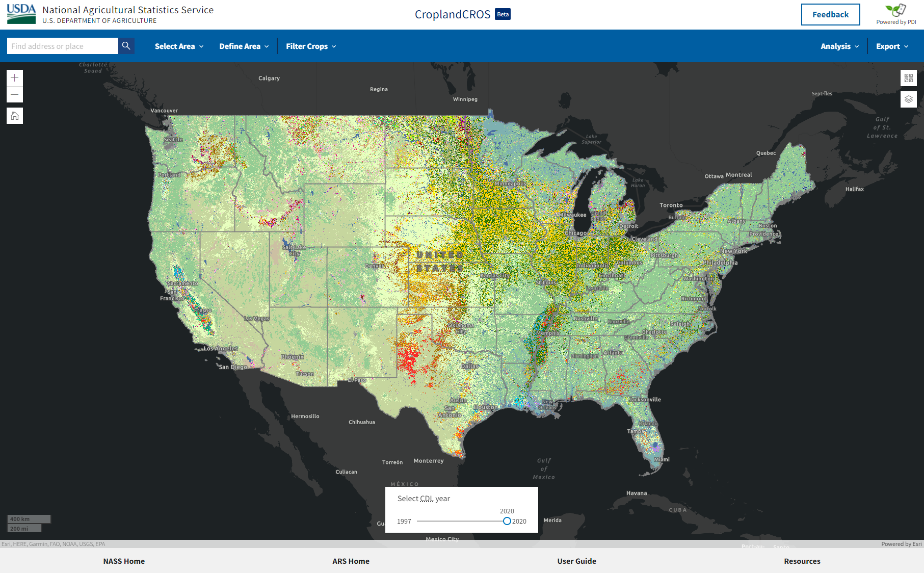Open the Filter Crops dropdown

[x=311, y=46]
